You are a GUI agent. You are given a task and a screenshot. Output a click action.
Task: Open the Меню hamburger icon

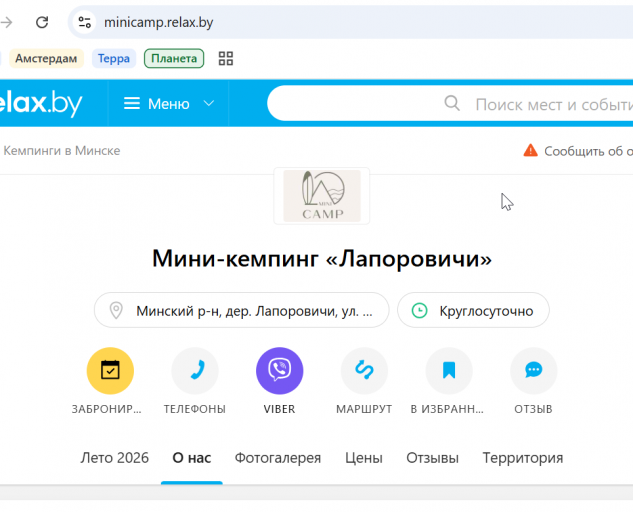[x=132, y=103]
